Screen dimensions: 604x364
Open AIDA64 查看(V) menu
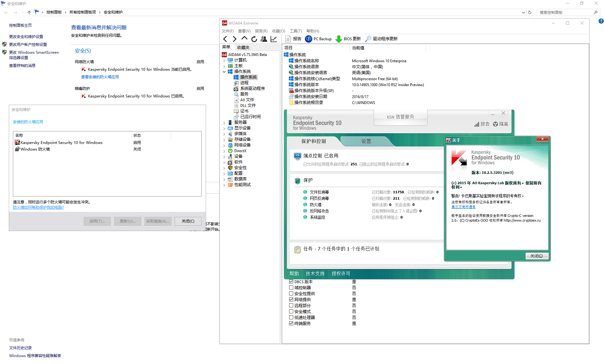244,31
